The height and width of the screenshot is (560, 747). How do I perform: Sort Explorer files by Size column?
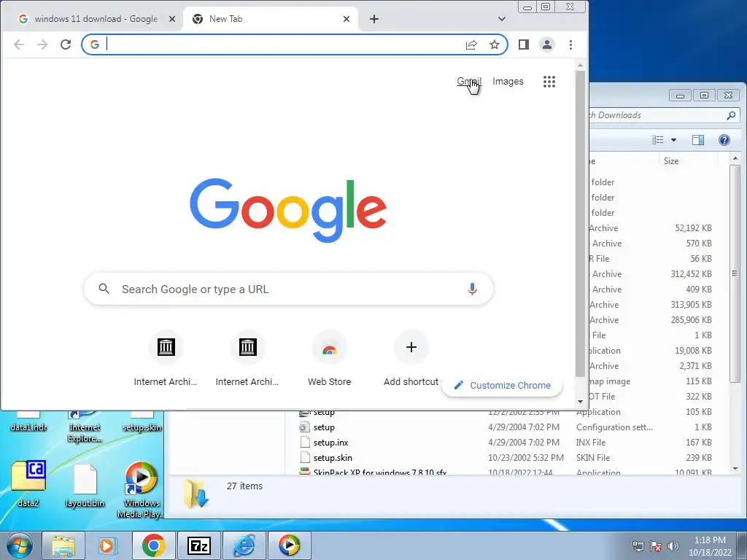pos(689,161)
